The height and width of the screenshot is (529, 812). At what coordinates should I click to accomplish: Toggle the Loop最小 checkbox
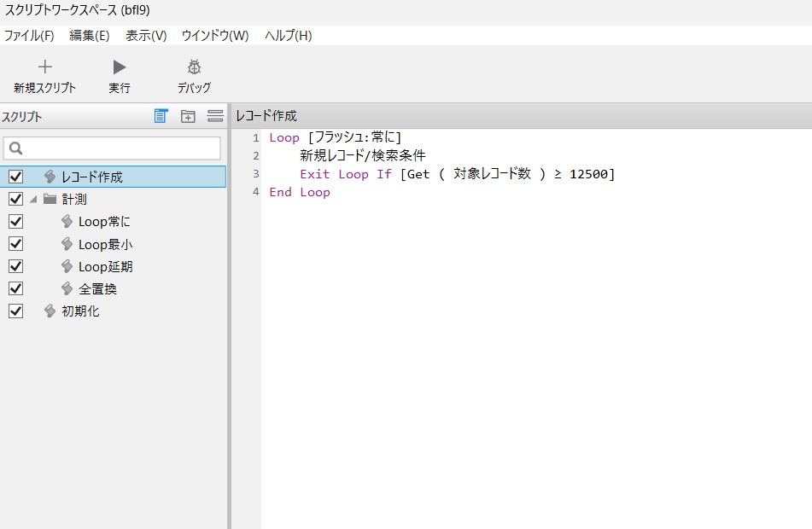click(x=16, y=244)
